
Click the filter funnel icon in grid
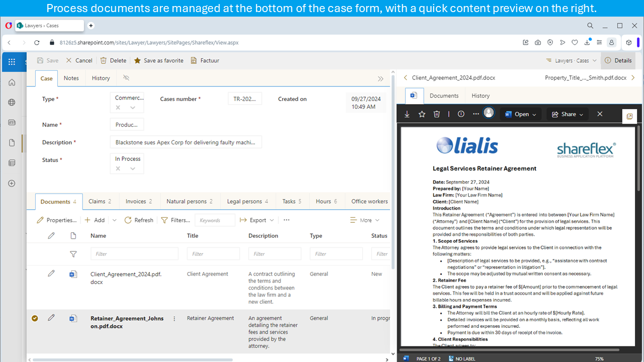(x=73, y=254)
